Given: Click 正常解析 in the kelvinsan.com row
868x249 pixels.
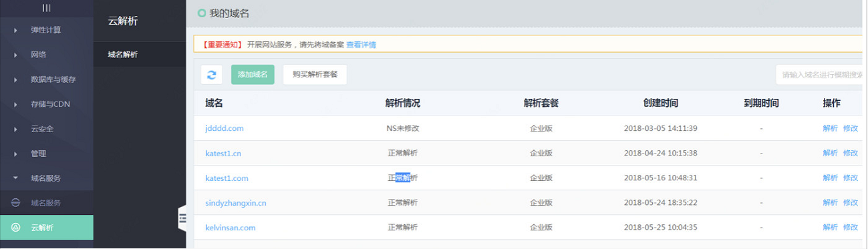Looking at the screenshot, I should tap(403, 228).
